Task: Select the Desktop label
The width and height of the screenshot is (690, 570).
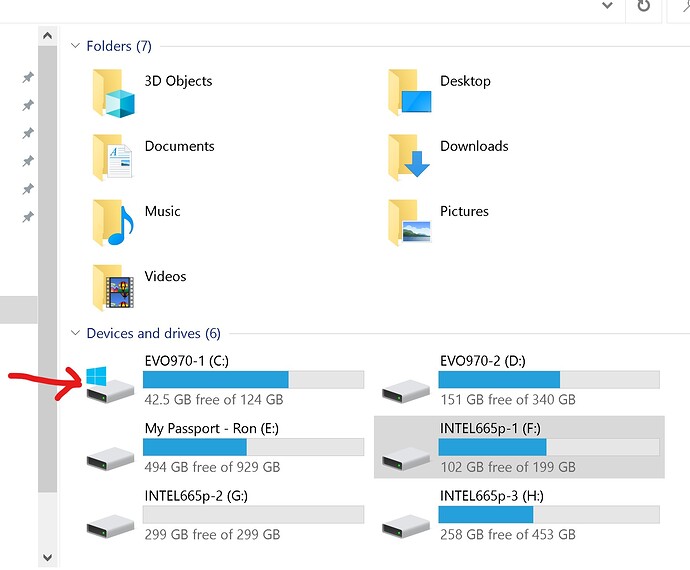Action: tap(465, 81)
